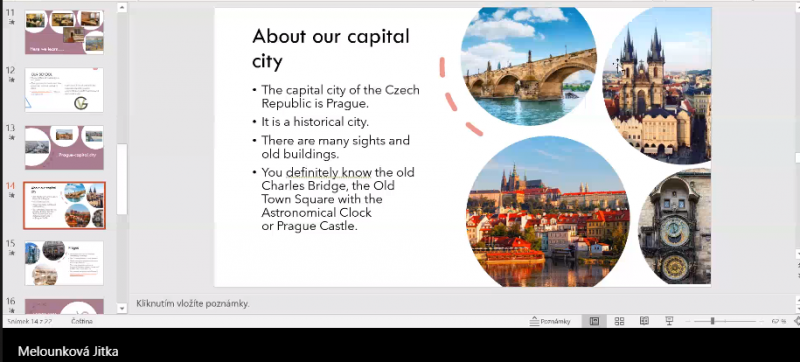Adjust the zoom slider handle

712,321
